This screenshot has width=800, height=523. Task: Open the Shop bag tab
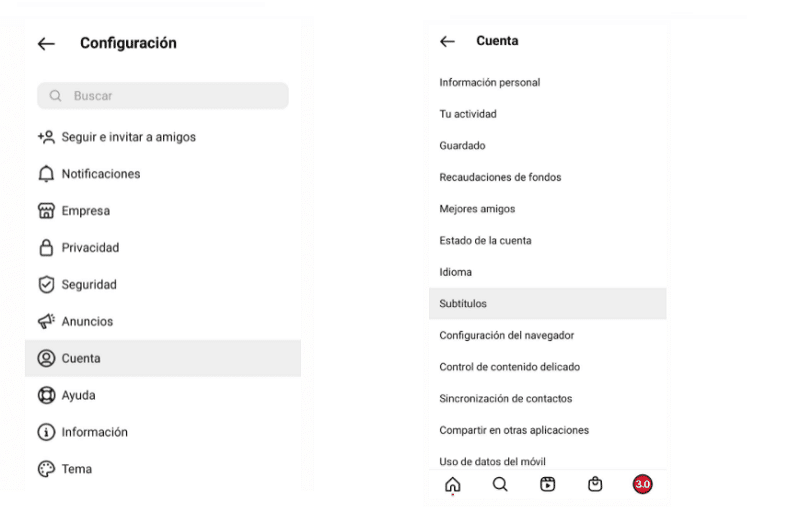595,484
